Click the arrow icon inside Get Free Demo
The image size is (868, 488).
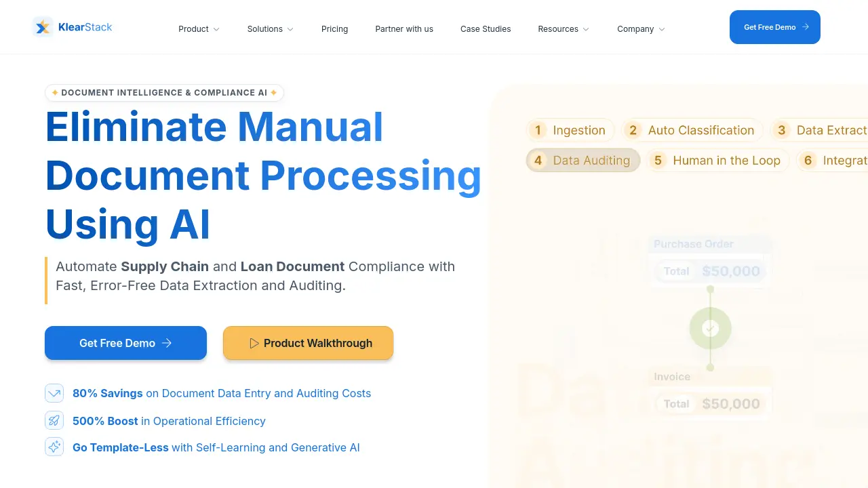(167, 343)
